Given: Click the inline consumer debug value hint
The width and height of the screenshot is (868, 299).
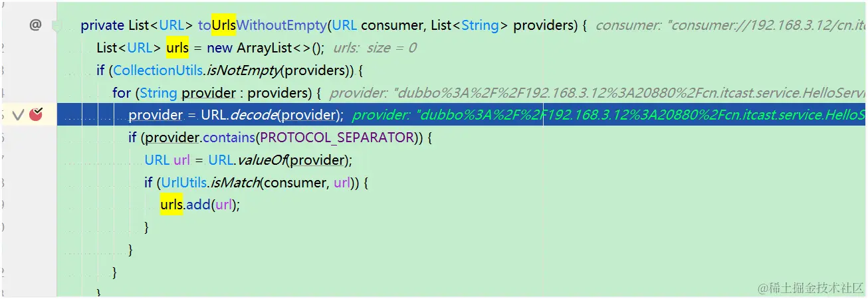Looking at the screenshot, I should point(731,26).
